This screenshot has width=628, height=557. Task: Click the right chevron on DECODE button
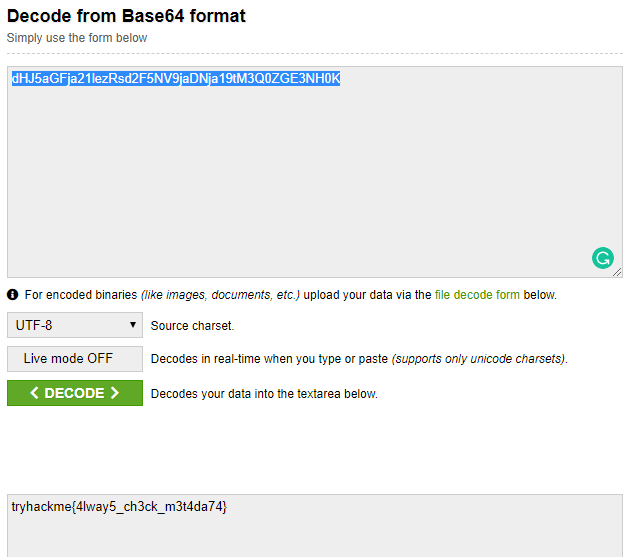tap(115, 393)
